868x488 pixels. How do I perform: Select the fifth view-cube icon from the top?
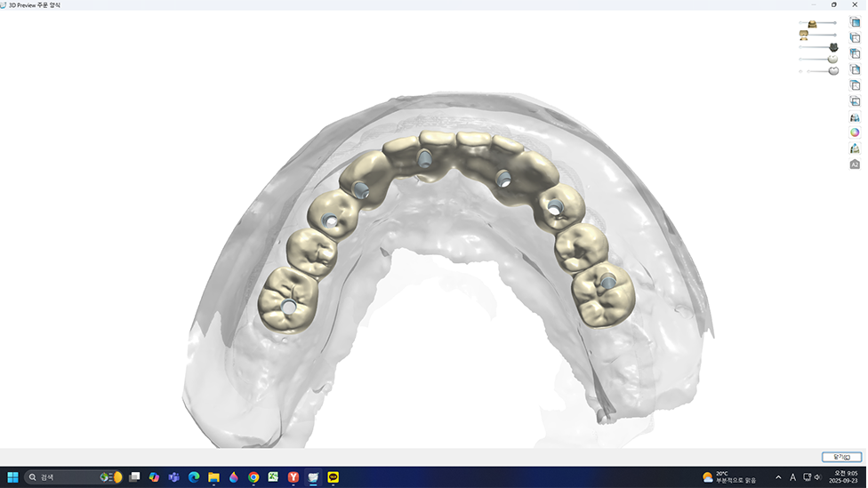point(856,85)
